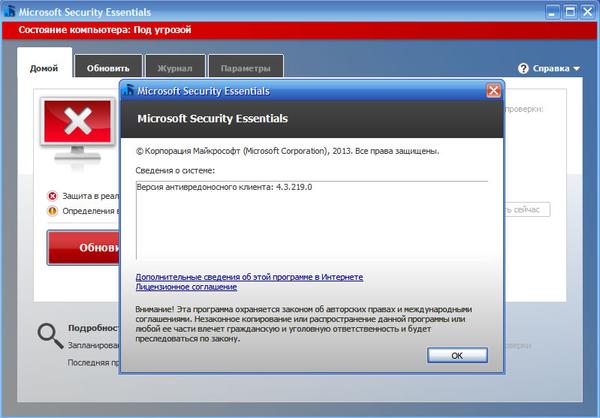Click the partially hidden scan now button
This screenshot has height=418, width=600.
pyautogui.click(x=527, y=210)
